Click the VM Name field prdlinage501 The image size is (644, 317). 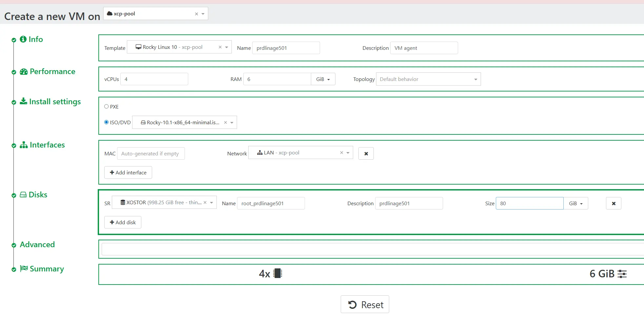pos(286,48)
